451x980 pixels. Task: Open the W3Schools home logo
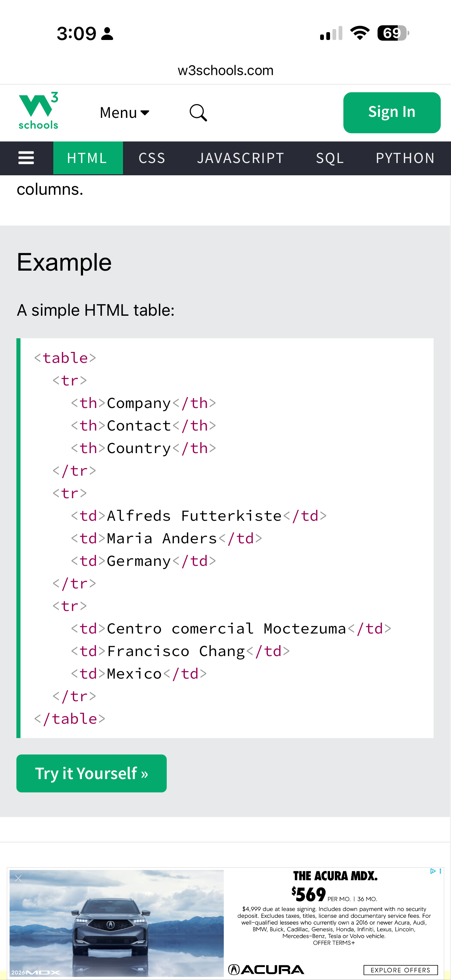click(x=38, y=111)
